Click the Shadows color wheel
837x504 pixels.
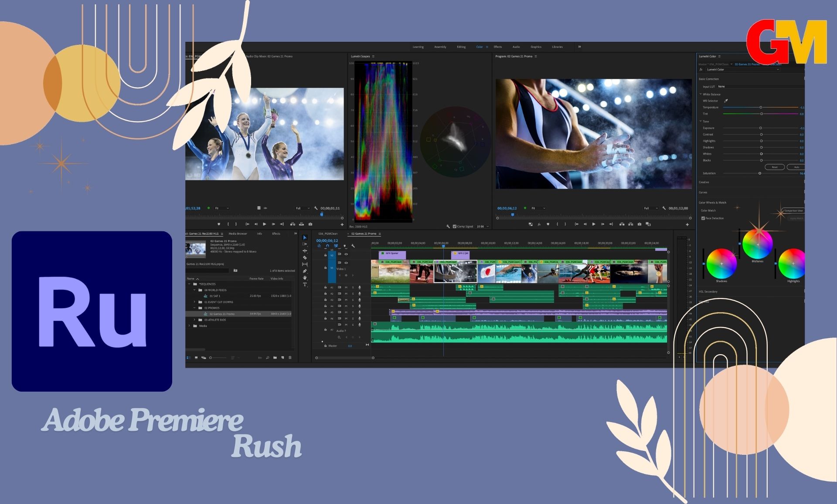coord(721,264)
